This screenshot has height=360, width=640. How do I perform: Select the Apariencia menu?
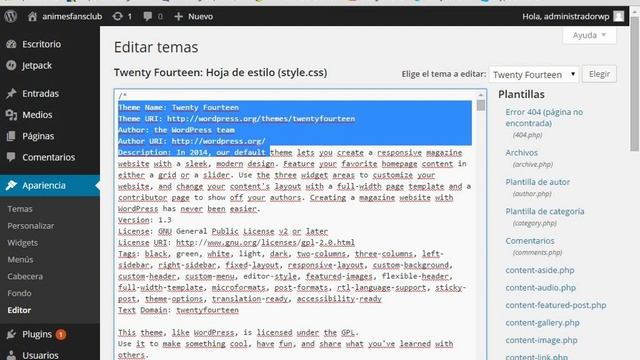pos(50,185)
